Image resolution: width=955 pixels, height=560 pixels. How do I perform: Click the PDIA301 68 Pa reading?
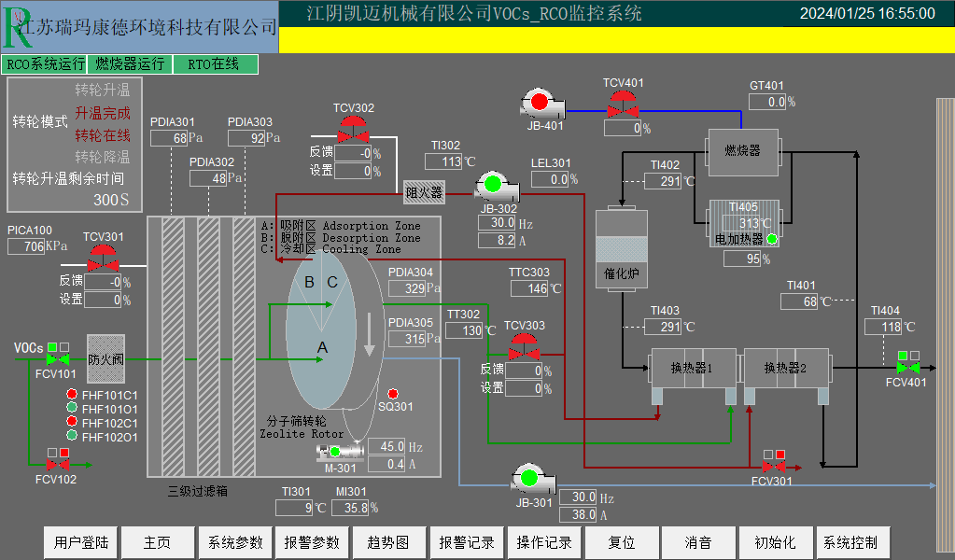169,138
